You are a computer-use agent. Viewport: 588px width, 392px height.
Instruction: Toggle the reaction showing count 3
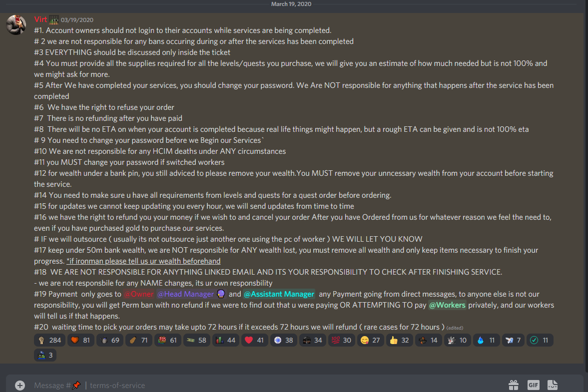(x=45, y=355)
